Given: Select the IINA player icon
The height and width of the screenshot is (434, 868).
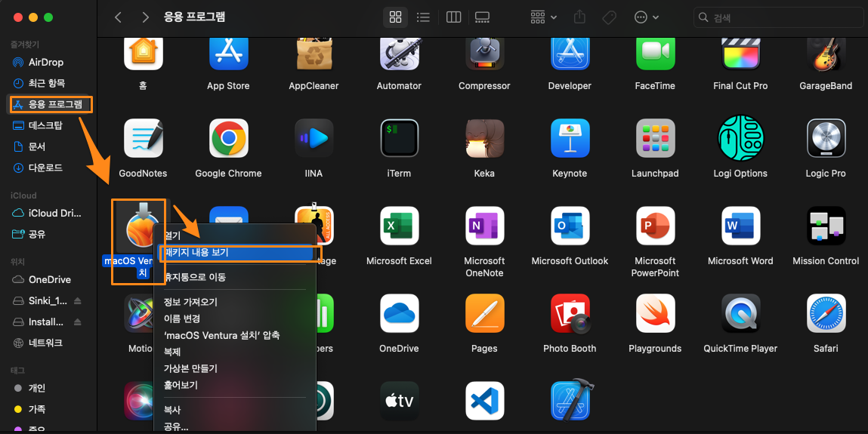Looking at the screenshot, I should 314,138.
